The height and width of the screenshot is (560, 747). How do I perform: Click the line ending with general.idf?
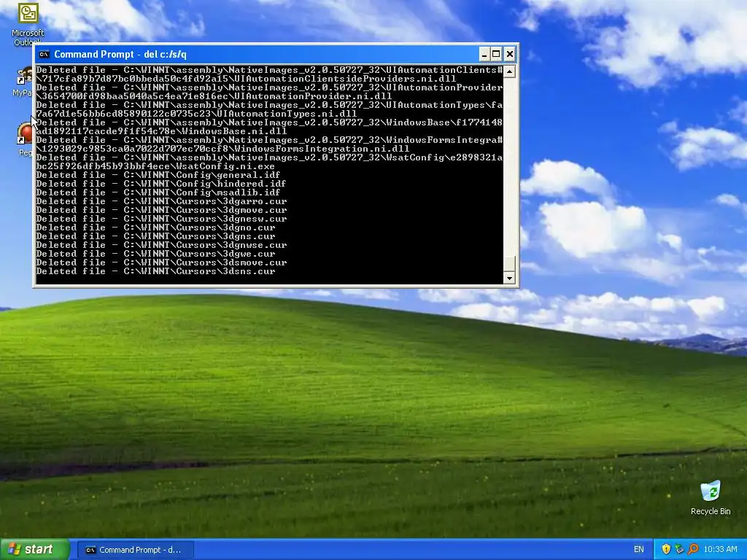click(x=158, y=175)
